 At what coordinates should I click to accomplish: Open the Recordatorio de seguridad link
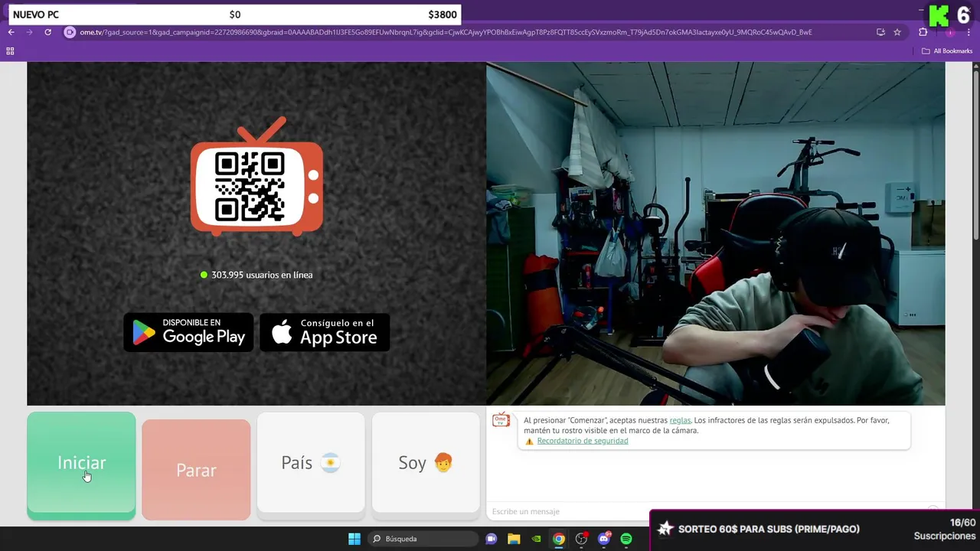tap(583, 441)
